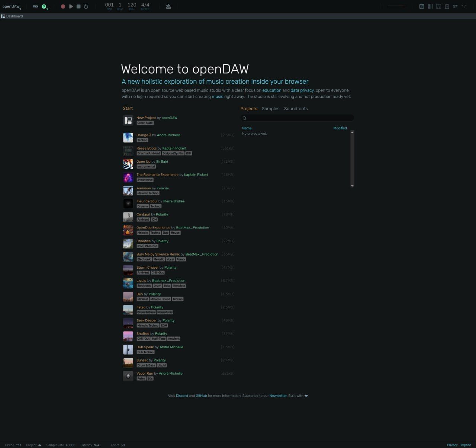This screenshot has width=476, height=448.
Task: Open the Discord link in footer
Action: 182,396
